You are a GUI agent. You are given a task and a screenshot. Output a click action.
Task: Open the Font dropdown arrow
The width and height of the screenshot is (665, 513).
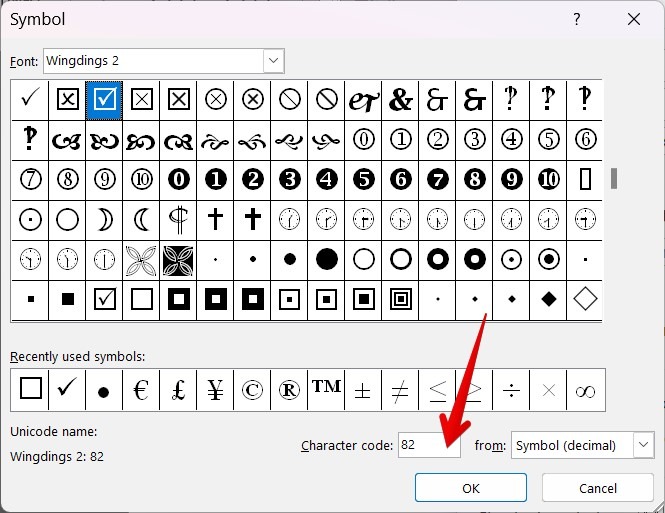[274, 61]
